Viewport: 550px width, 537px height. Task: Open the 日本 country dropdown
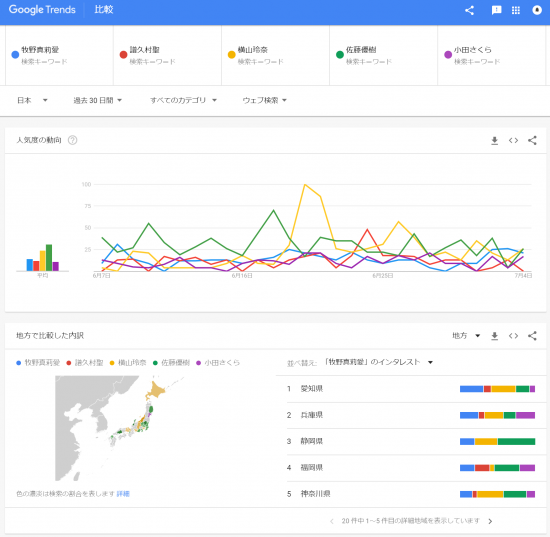tap(32, 100)
